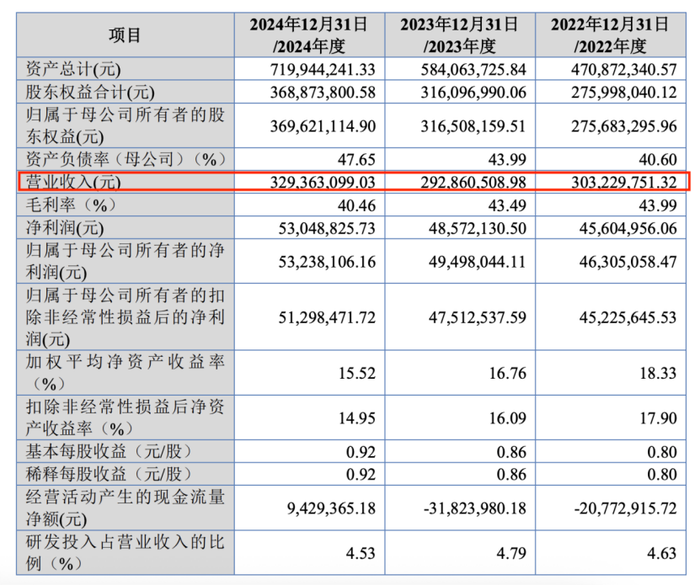This screenshot has width=700, height=585.
Task: Click gross margin value 40.46
Action: point(357,205)
